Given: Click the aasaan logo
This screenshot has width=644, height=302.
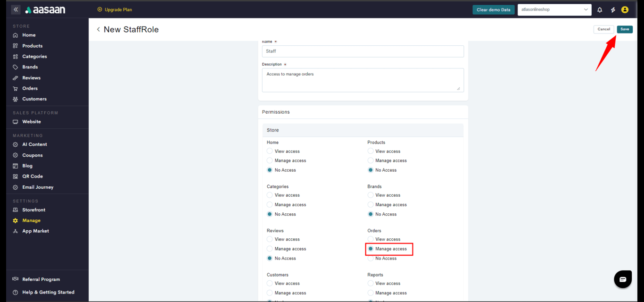Looking at the screenshot, I should 45,10.
